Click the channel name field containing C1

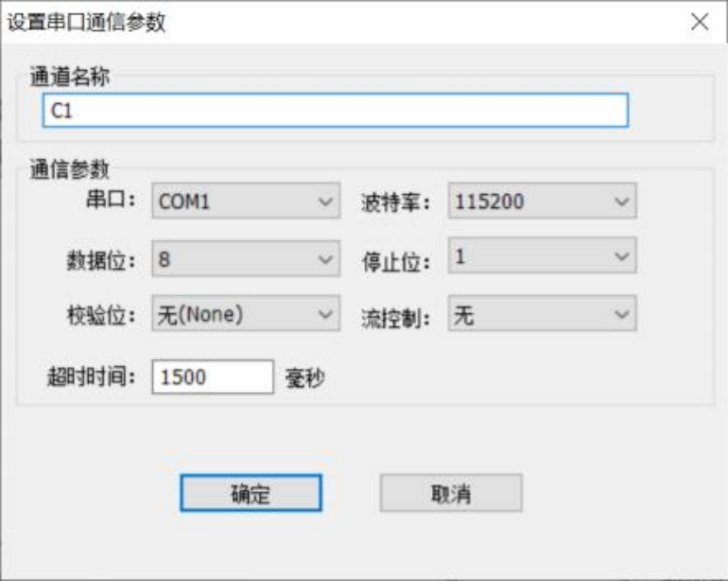(336, 110)
